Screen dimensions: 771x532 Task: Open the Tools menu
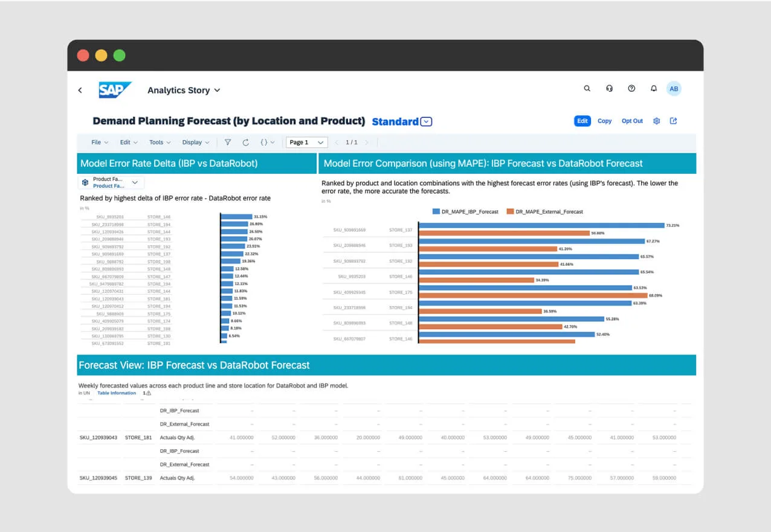(160, 143)
